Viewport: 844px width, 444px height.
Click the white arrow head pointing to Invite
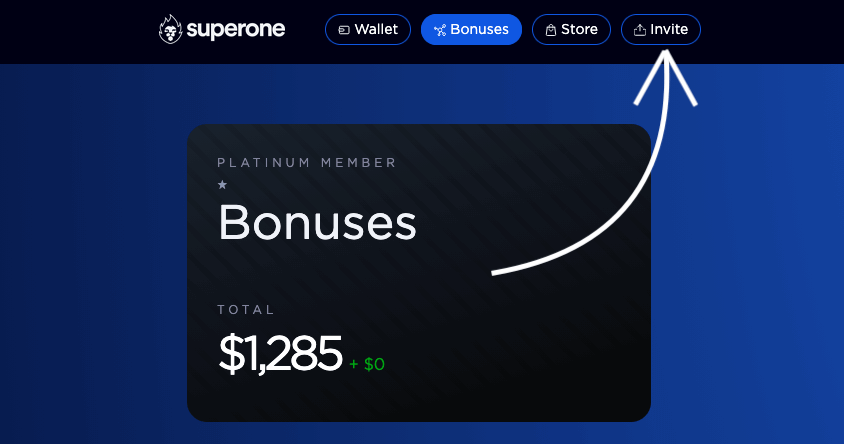click(667, 68)
